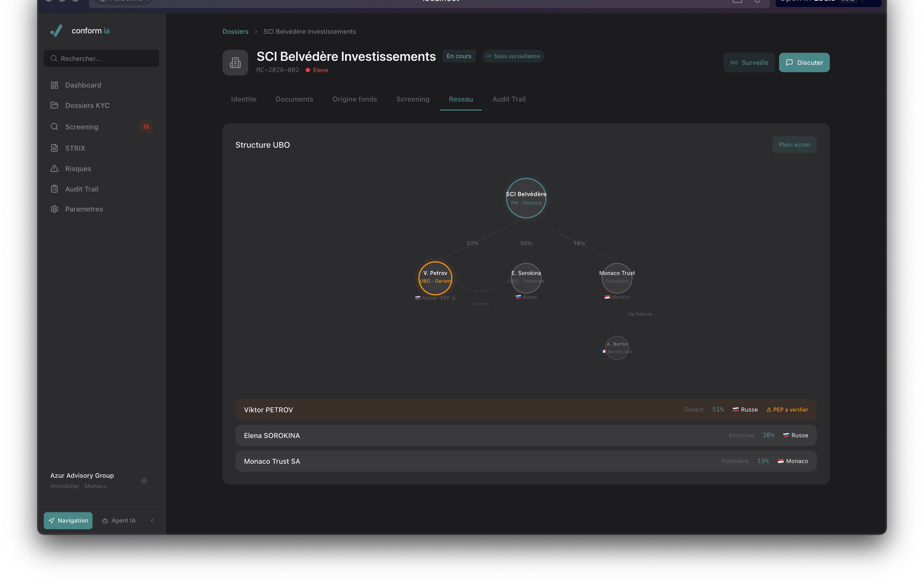Click the Rechercher search field

click(102, 58)
